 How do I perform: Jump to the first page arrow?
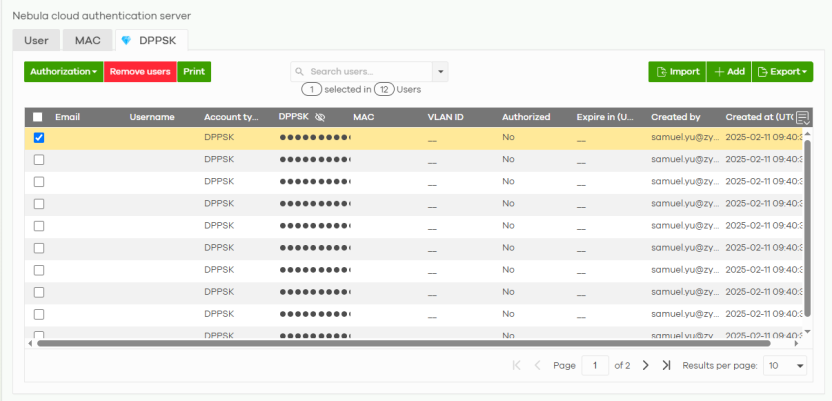516,365
